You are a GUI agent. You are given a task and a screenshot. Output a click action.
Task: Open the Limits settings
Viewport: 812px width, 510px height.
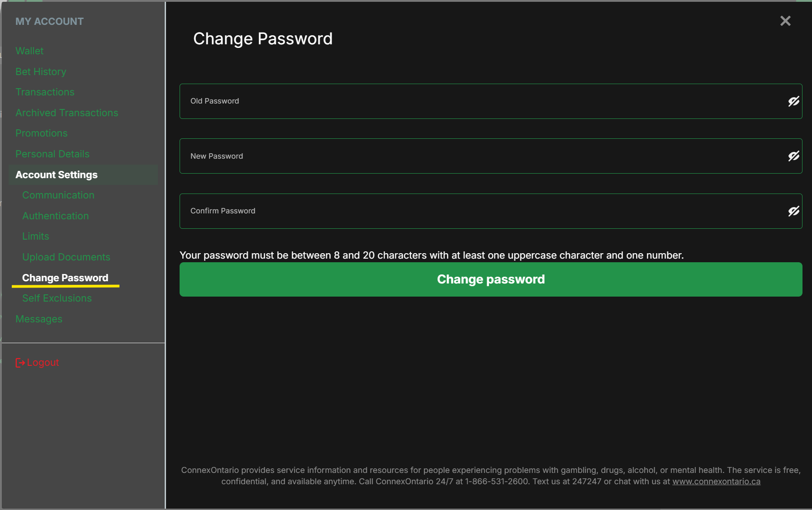tap(35, 236)
